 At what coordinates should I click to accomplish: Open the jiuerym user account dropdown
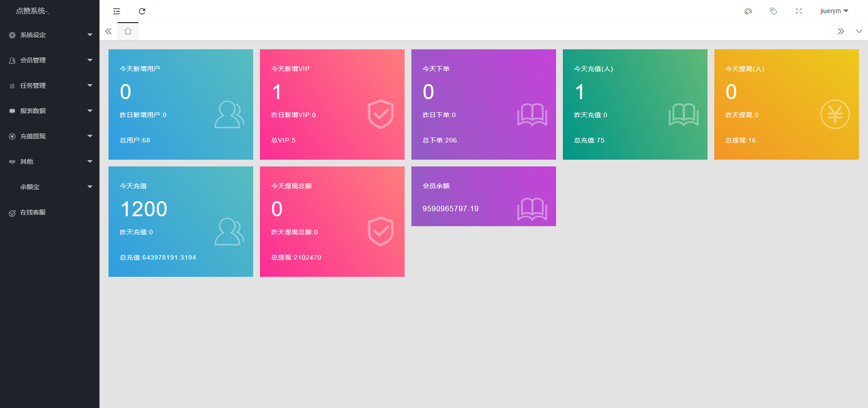click(834, 11)
